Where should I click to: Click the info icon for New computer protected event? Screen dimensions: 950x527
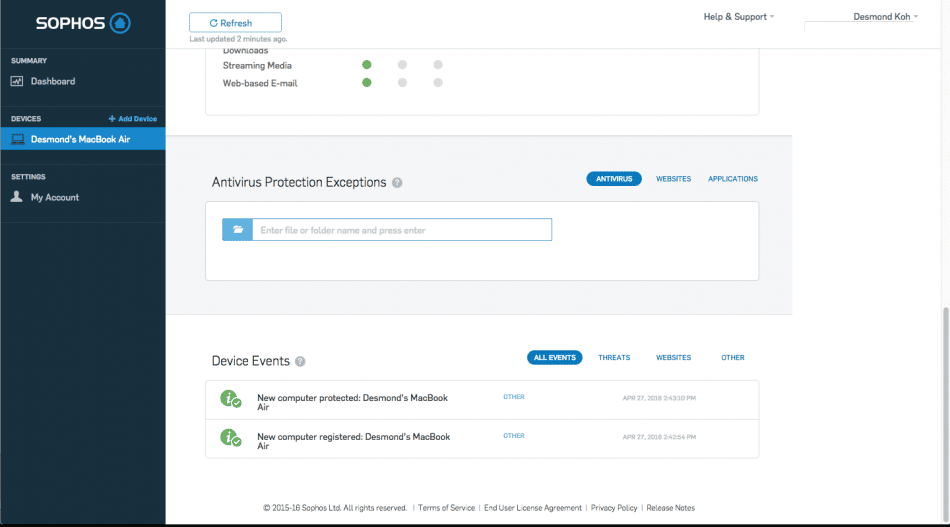(231, 399)
